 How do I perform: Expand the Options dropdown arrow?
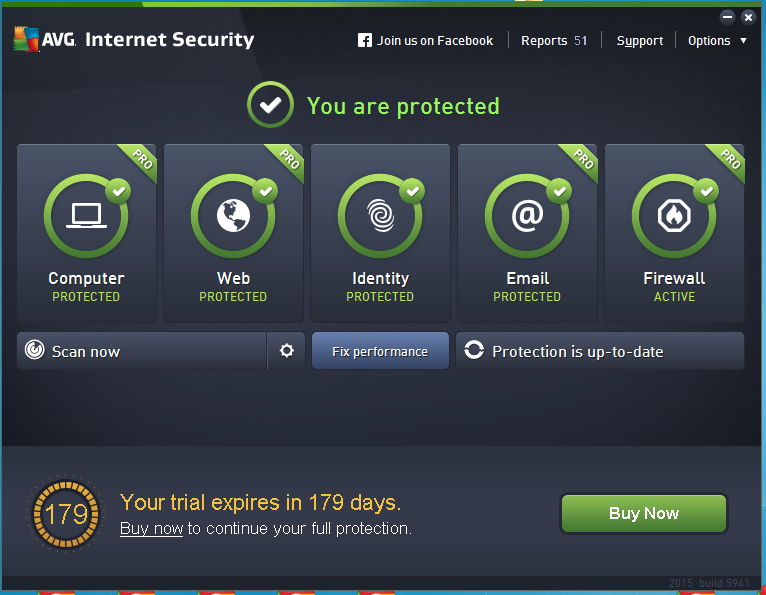(743, 41)
